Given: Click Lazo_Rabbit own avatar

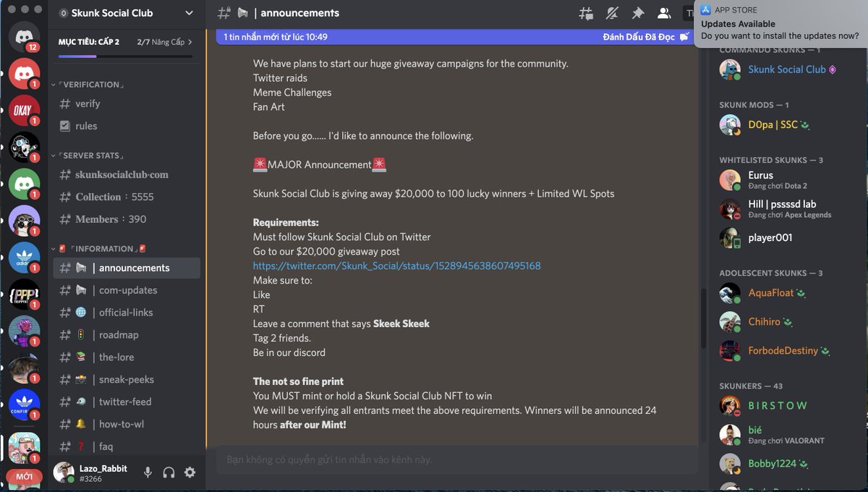Looking at the screenshot, I should [64, 472].
